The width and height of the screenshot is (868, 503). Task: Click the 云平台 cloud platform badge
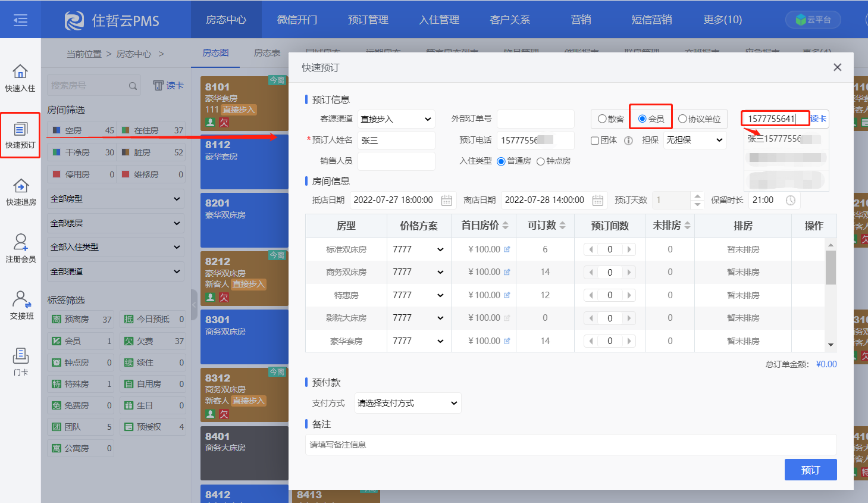click(813, 20)
